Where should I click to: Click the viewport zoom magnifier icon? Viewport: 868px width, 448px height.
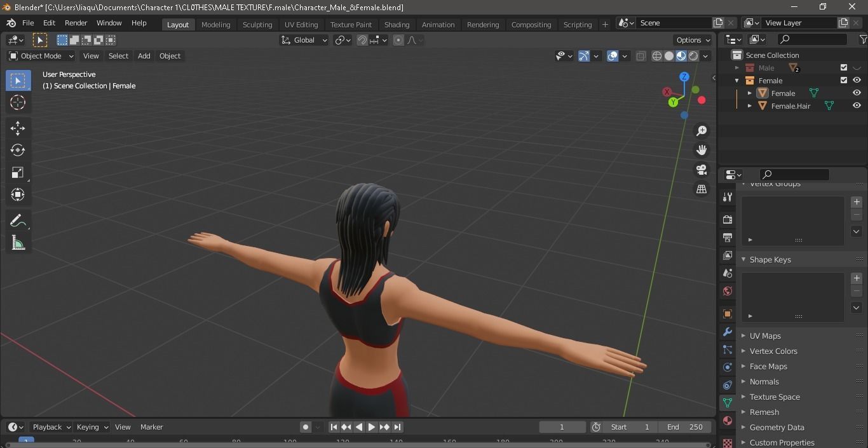click(702, 131)
